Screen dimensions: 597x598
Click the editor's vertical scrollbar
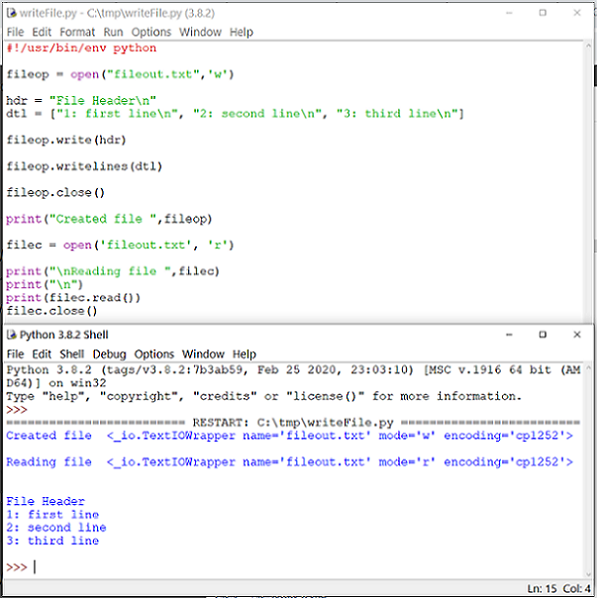588,181
